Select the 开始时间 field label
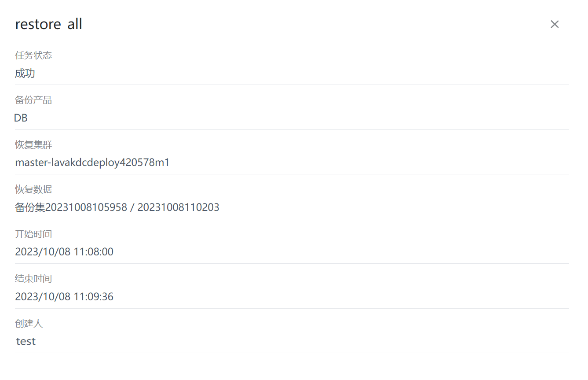Viewport: 588px width, 380px height. (33, 234)
